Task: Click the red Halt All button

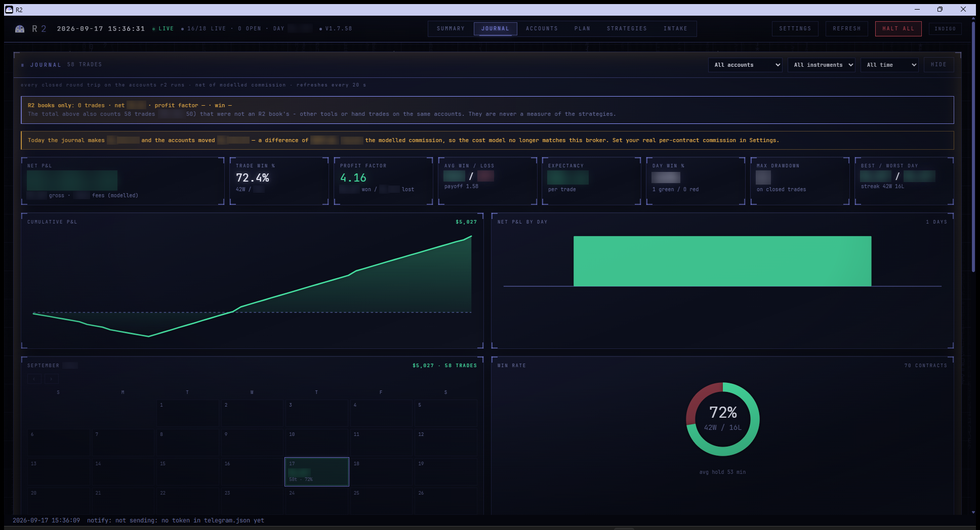Action: (x=898, y=29)
